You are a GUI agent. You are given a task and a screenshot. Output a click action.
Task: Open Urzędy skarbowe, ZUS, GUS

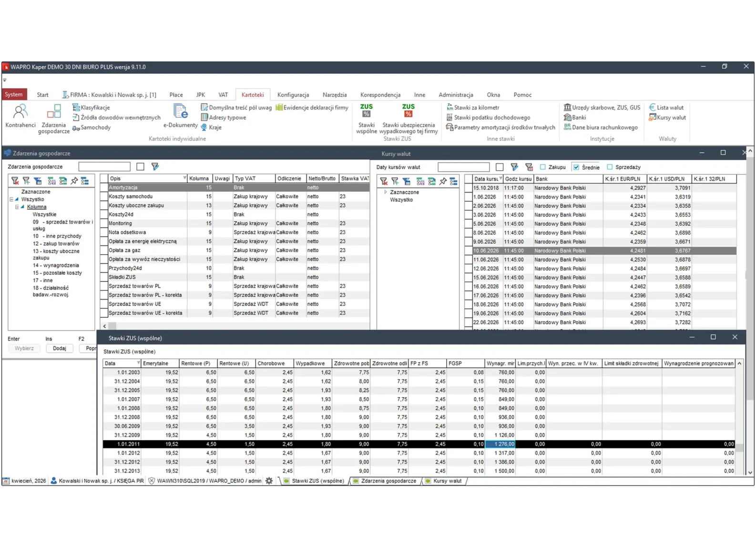point(602,108)
